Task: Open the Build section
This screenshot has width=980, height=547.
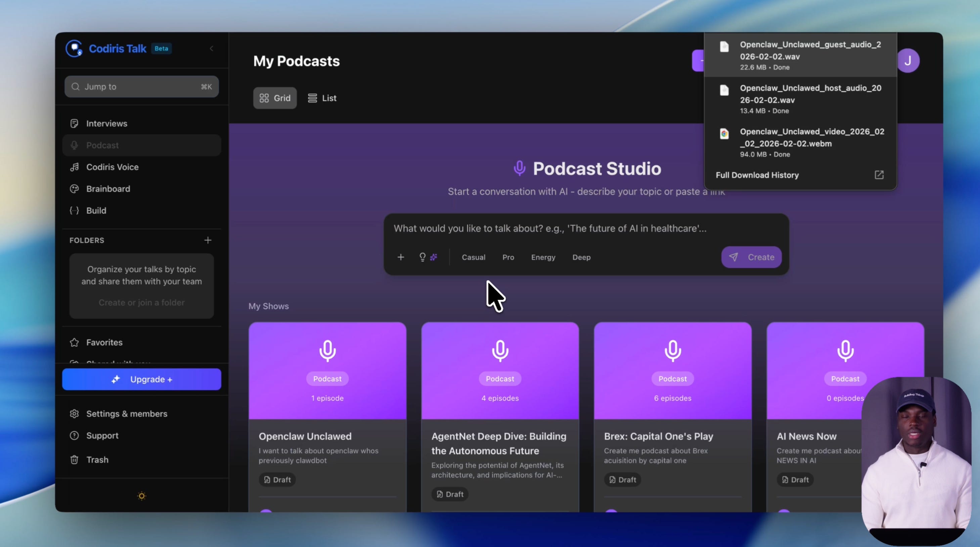Action: coord(141,211)
